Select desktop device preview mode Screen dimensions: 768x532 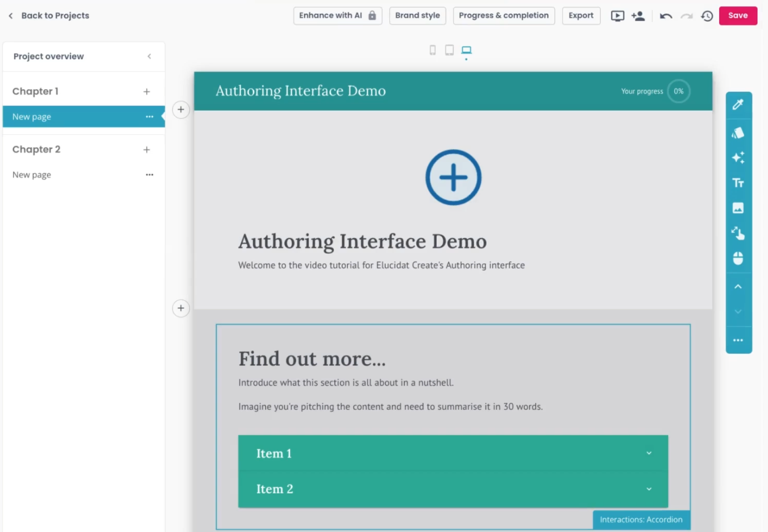coord(466,51)
